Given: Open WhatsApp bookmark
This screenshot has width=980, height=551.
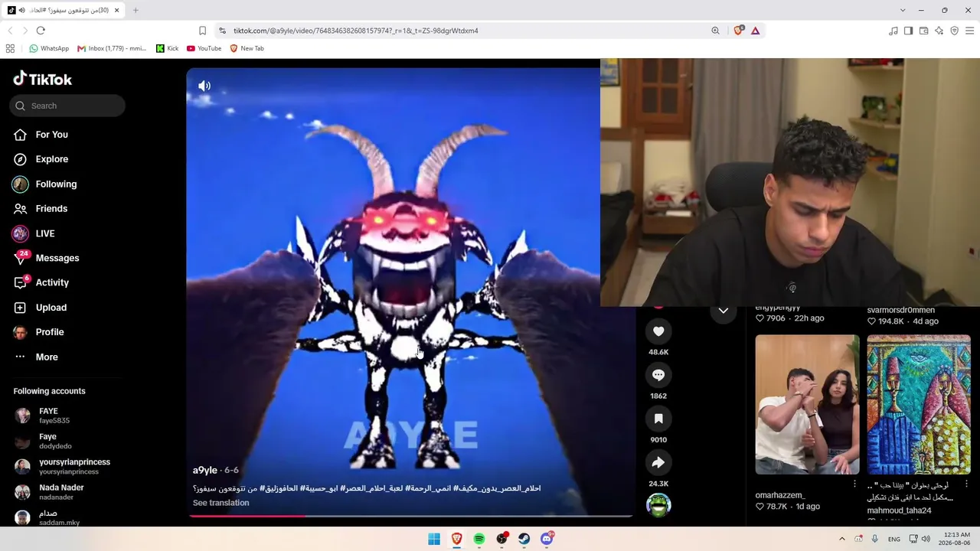Looking at the screenshot, I should pos(49,48).
